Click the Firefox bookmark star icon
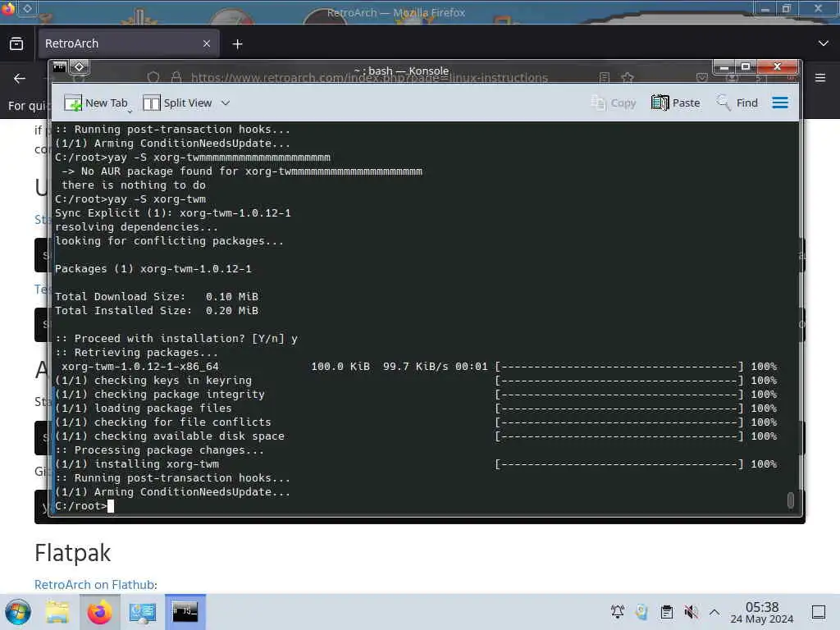The height and width of the screenshot is (630, 840). 628,78
